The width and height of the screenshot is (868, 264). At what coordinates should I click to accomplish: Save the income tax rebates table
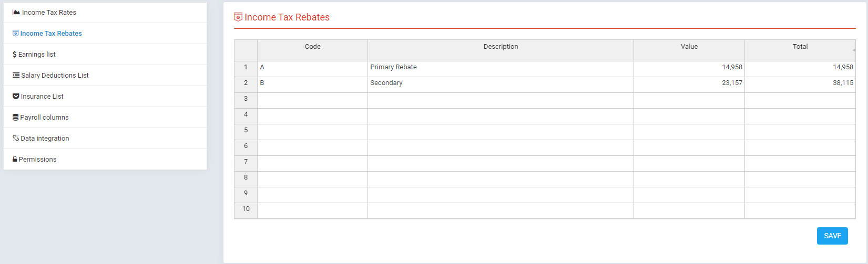coord(832,236)
